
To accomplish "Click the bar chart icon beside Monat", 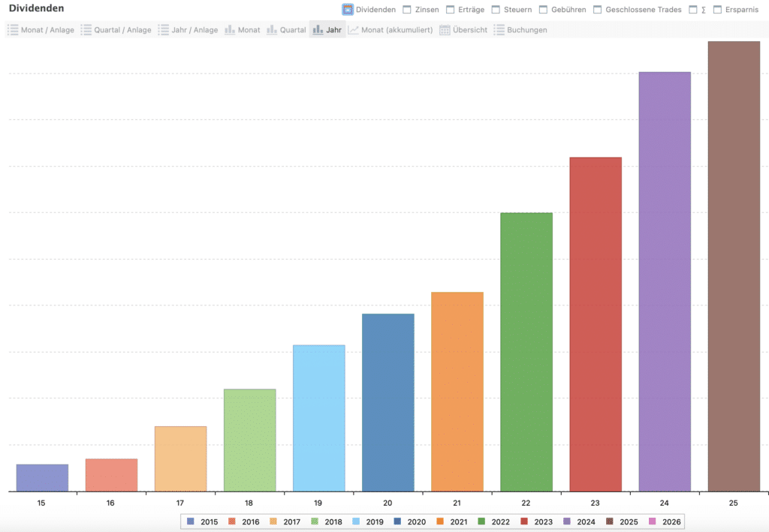I will tap(231, 30).
